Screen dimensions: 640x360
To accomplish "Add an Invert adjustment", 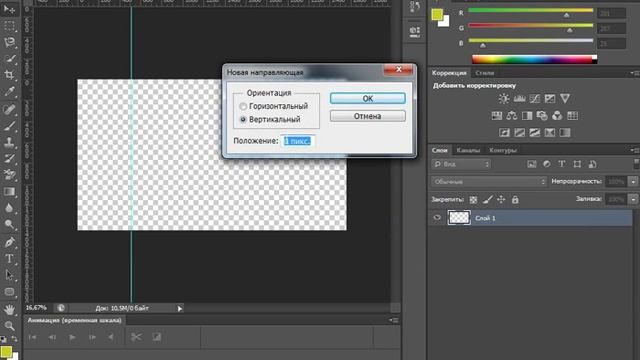I will pyautogui.click(x=504, y=133).
